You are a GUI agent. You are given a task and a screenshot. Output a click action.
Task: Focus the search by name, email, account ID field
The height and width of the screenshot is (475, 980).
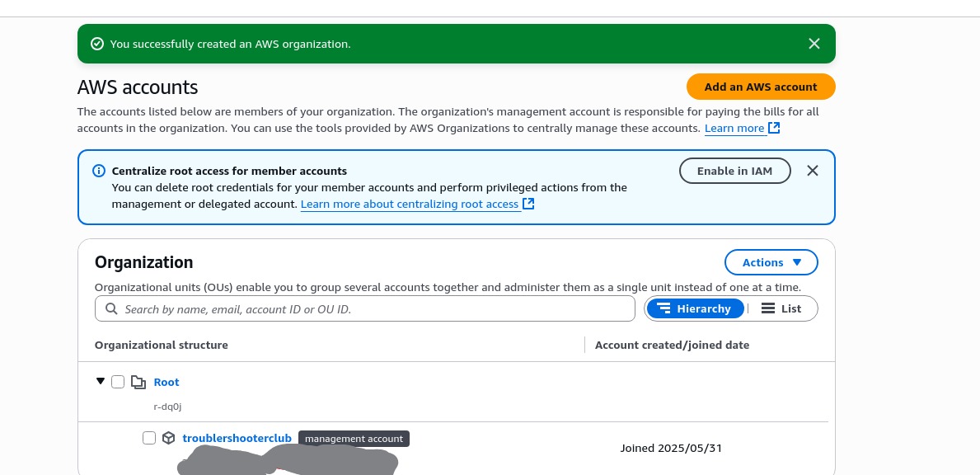365,308
